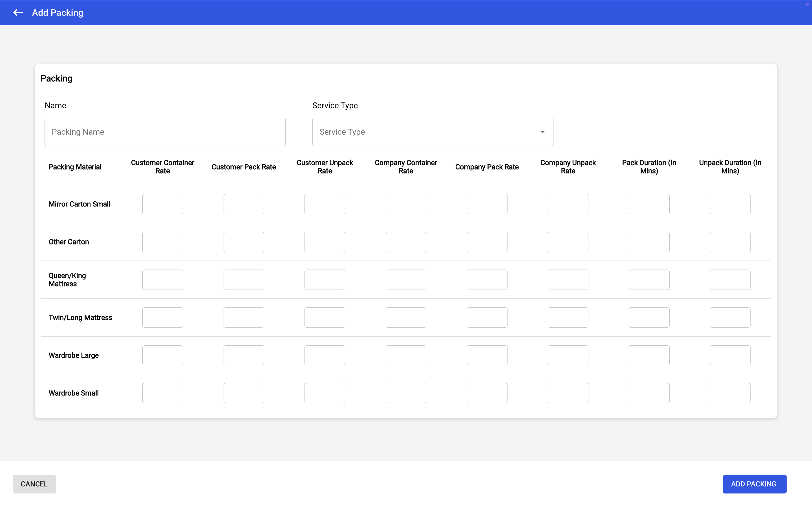
Task: Click Mirror Carton Small Company Pack Rate field
Action: point(487,204)
